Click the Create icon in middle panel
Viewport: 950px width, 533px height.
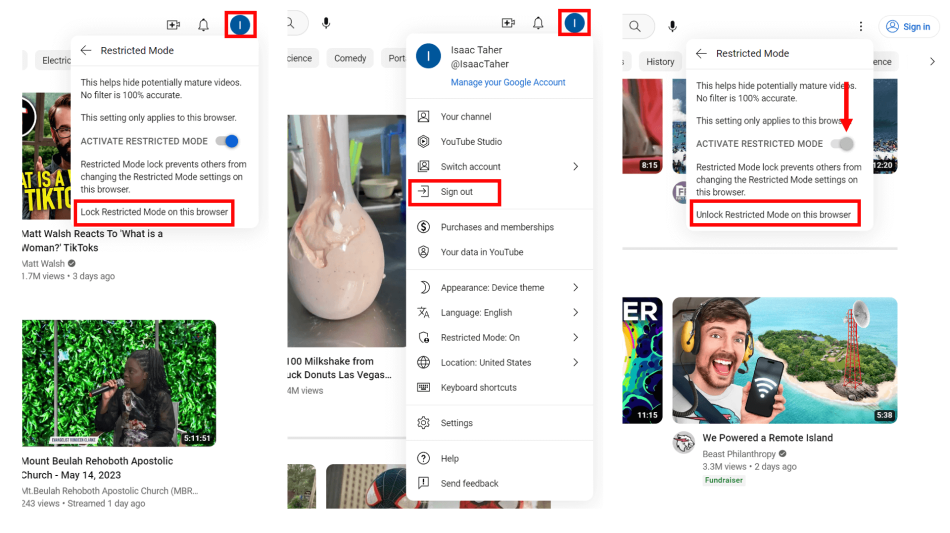[508, 23]
